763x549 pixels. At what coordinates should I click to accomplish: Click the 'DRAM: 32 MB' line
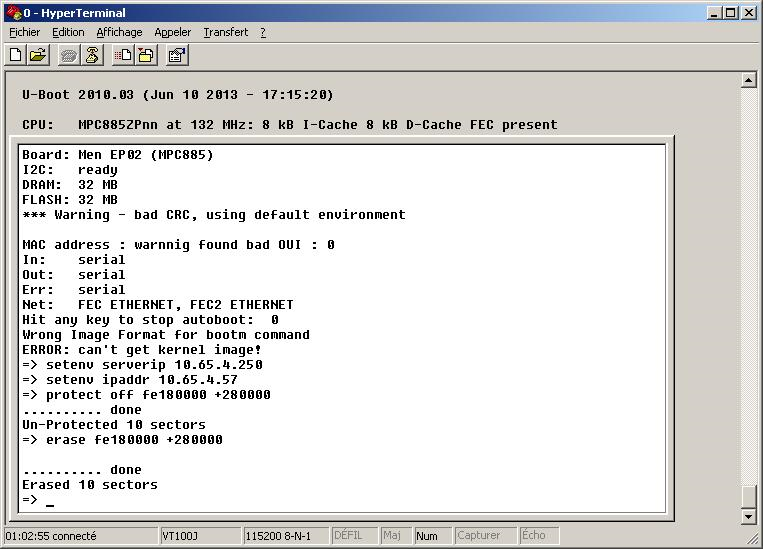[x=70, y=185]
